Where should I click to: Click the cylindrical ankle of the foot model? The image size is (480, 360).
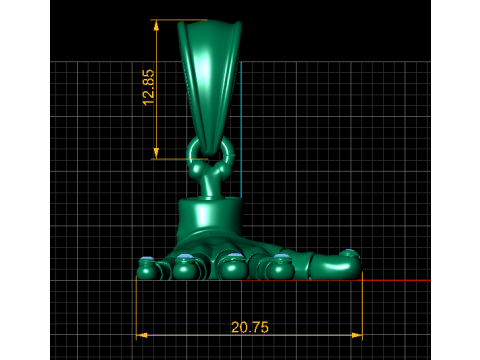pos(210,217)
